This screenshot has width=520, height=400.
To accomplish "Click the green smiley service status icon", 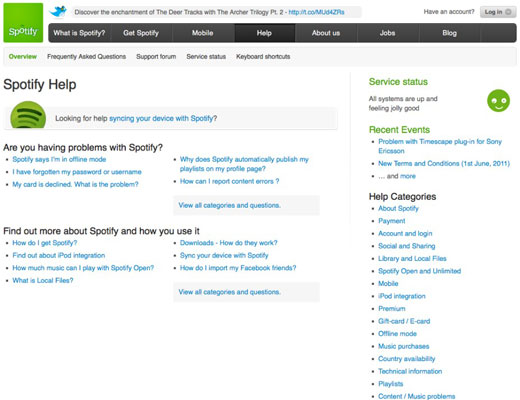I will pyautogui.click(x=498, y=100).
